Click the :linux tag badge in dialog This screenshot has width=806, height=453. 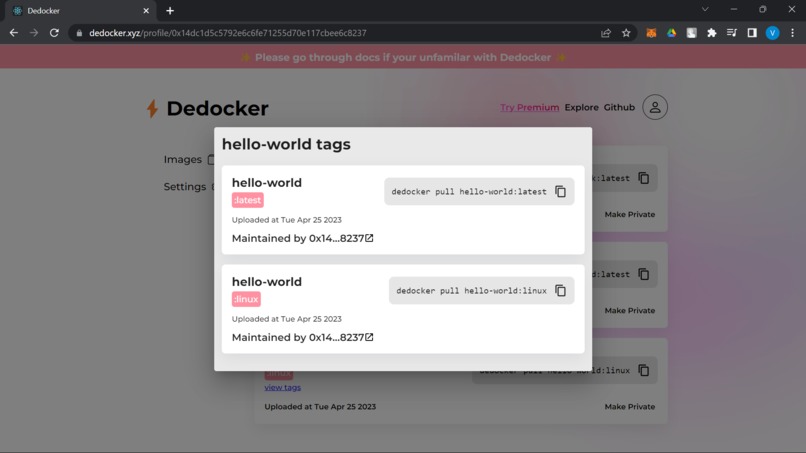246,299
